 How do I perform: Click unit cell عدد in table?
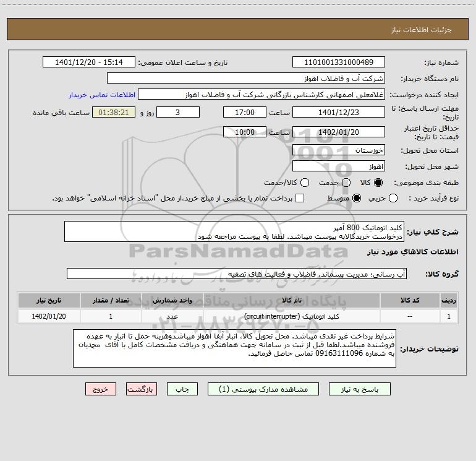tap(172, 316)
